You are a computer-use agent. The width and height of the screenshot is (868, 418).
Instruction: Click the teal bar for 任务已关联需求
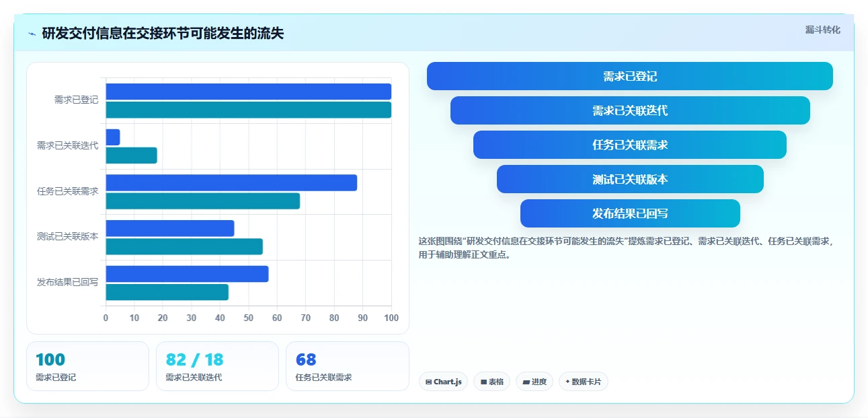202,201
